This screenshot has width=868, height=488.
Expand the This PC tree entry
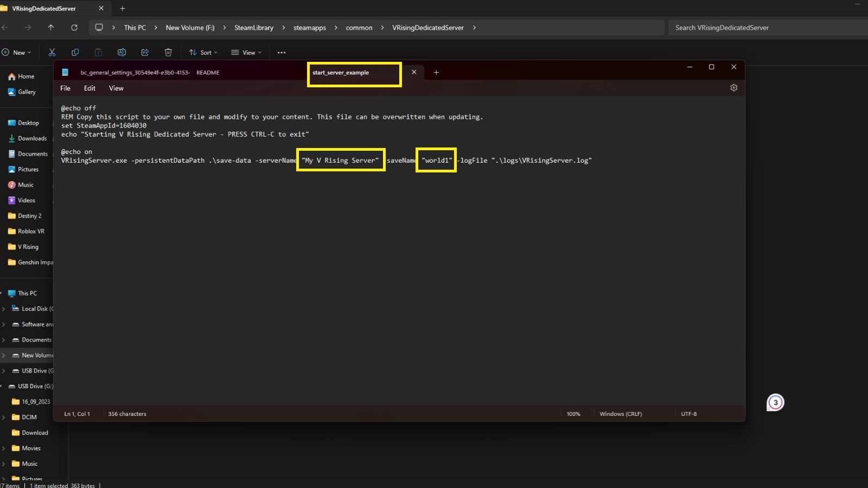pos(4,293)
